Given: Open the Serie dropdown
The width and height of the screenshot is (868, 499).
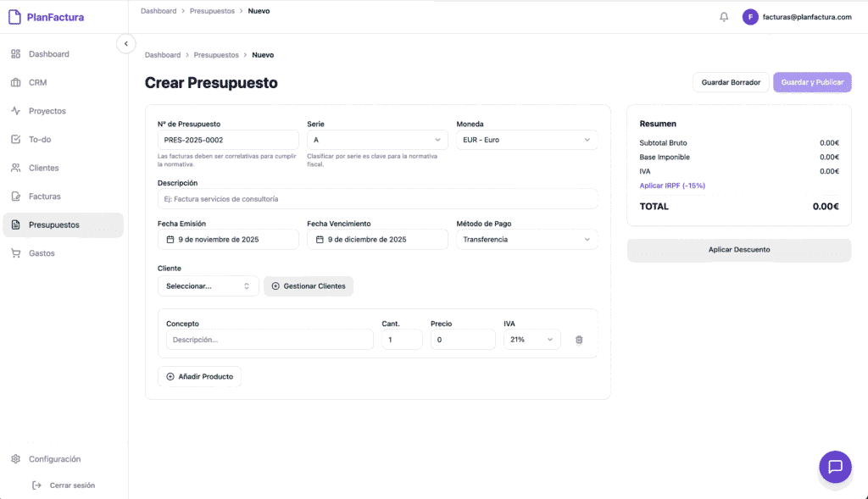Looking at the screenshot, I should pos(376,139).
